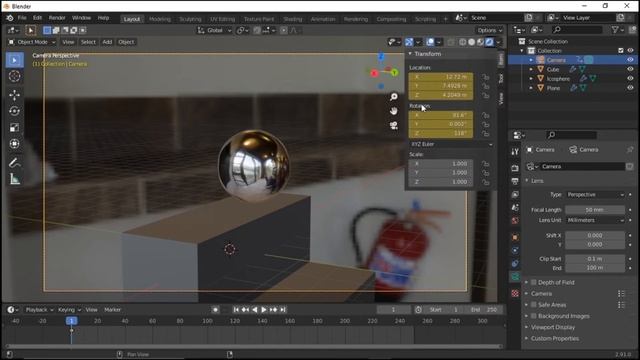Viewport: 640px width, 360px height.
Task: Open the timeline Keying menu
Action: pos(69,310)
